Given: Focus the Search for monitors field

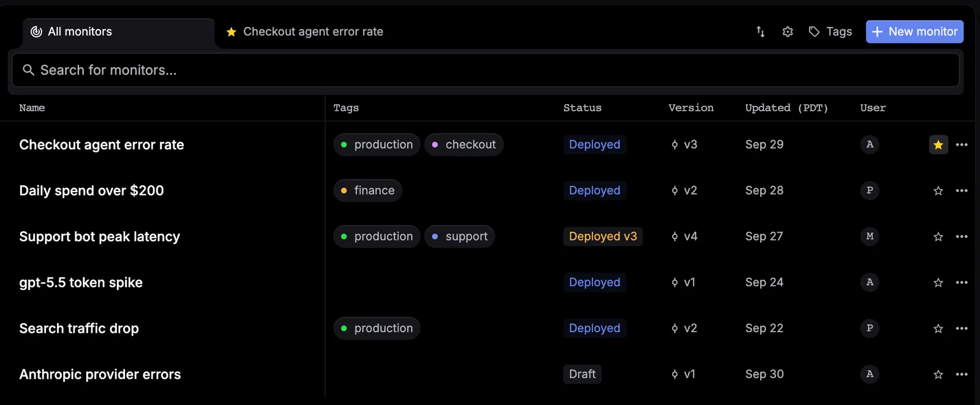Looking at the screenshot, I should [x=486, y=70].
